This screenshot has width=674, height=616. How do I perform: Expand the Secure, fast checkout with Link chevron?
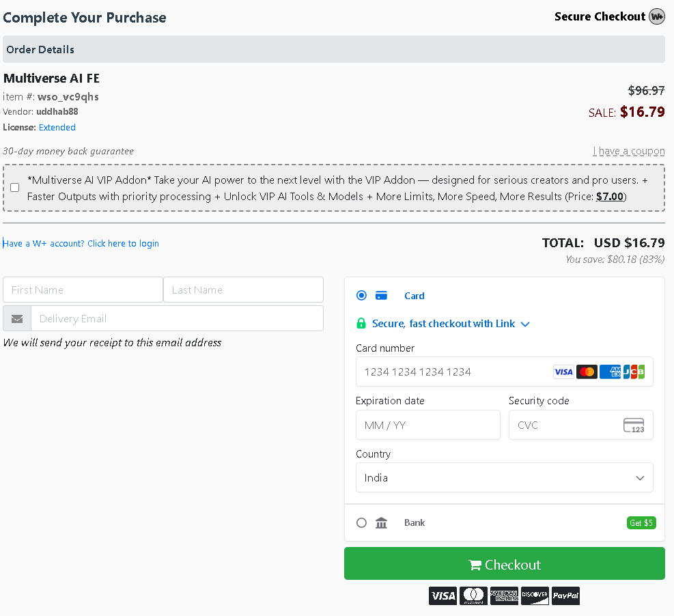tap(525, 324)
